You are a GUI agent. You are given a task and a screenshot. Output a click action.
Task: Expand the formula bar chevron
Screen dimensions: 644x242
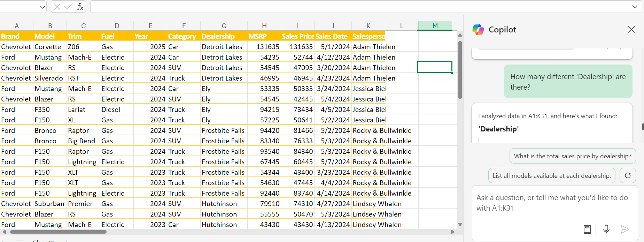coord(635,7)
